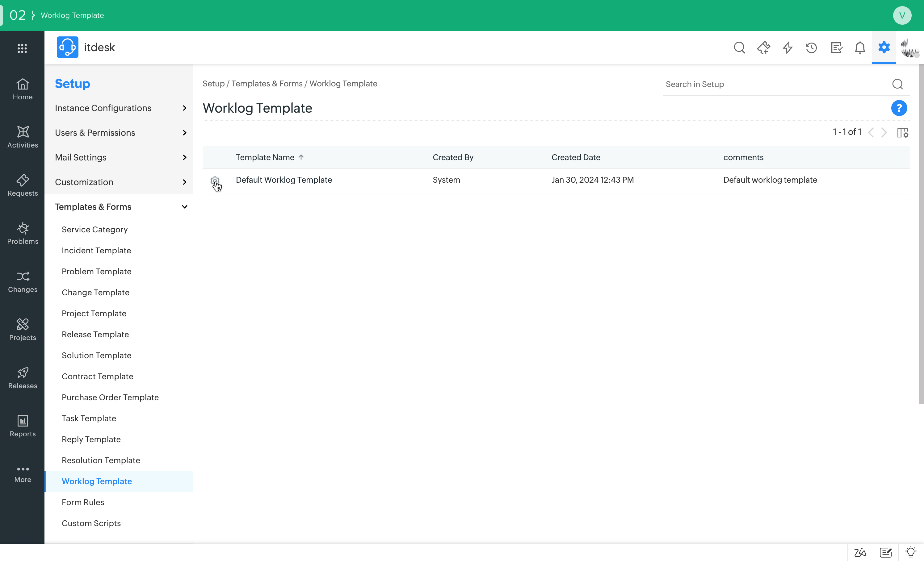This screenshot has width=924, height=561.
Task: Expand Instance Configurations section
Action: click(x=119, y=108)
